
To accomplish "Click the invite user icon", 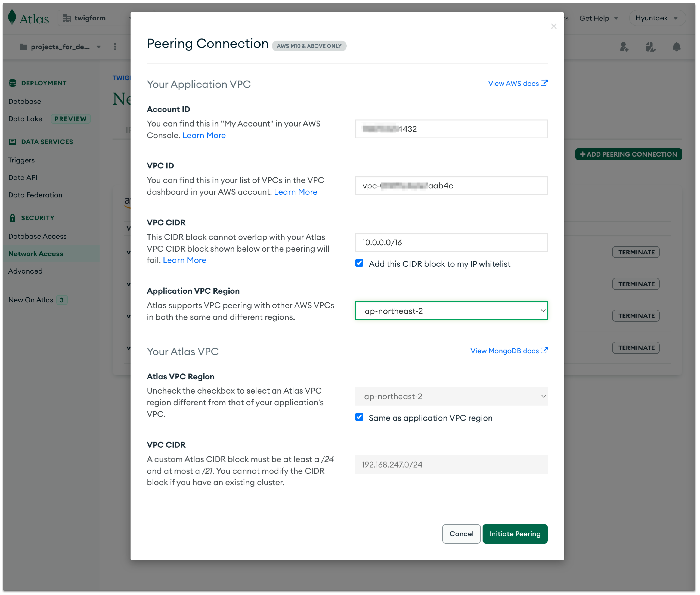I will (624, 47).
